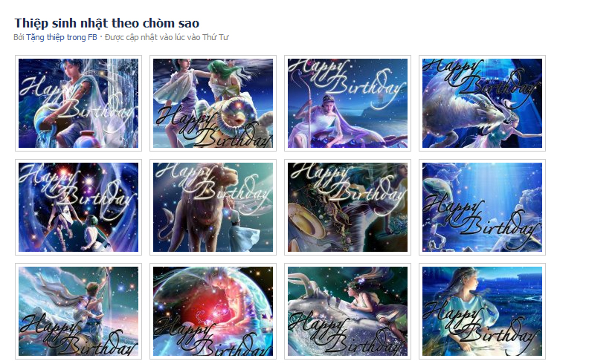Open the card of woman holding a staff
The image size is (589, 364).
(x=347, y=103)
